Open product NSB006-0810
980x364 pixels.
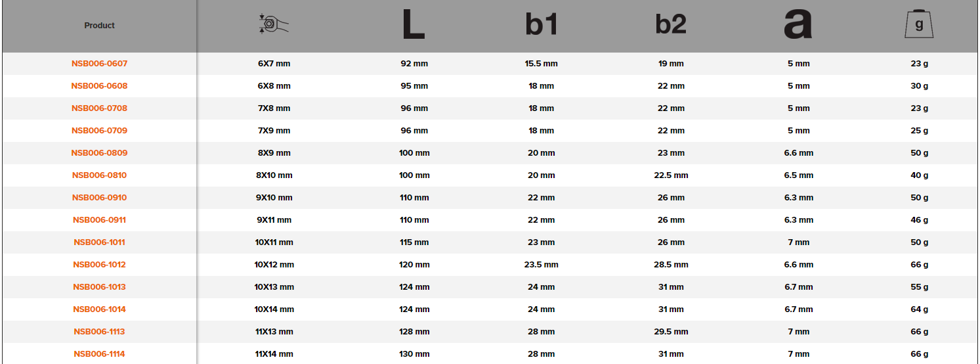coord(99,175)
